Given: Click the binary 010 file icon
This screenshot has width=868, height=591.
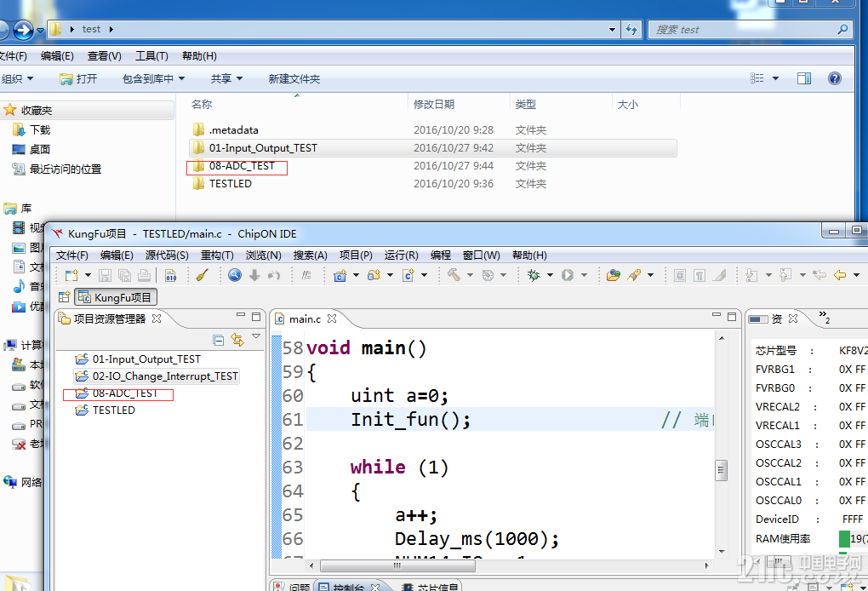Looking at the screenshot, I should pos(170,275).
